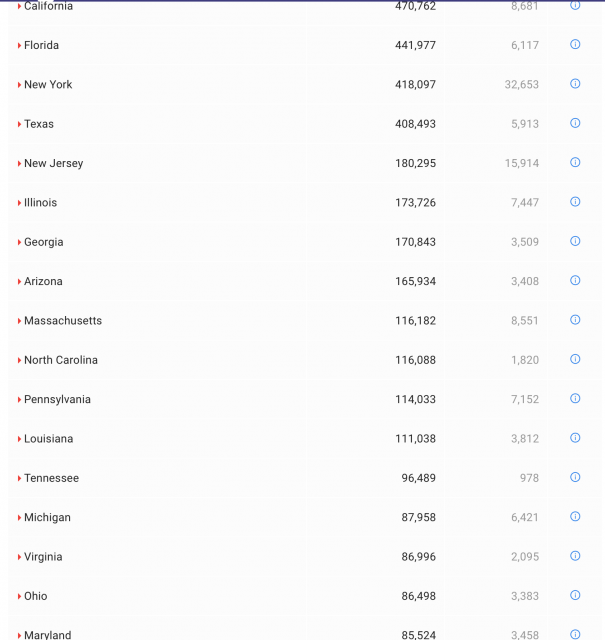This screenshot has height=640, width=605.
Task: Expand the Michigan row arrow
Action: 19,518
